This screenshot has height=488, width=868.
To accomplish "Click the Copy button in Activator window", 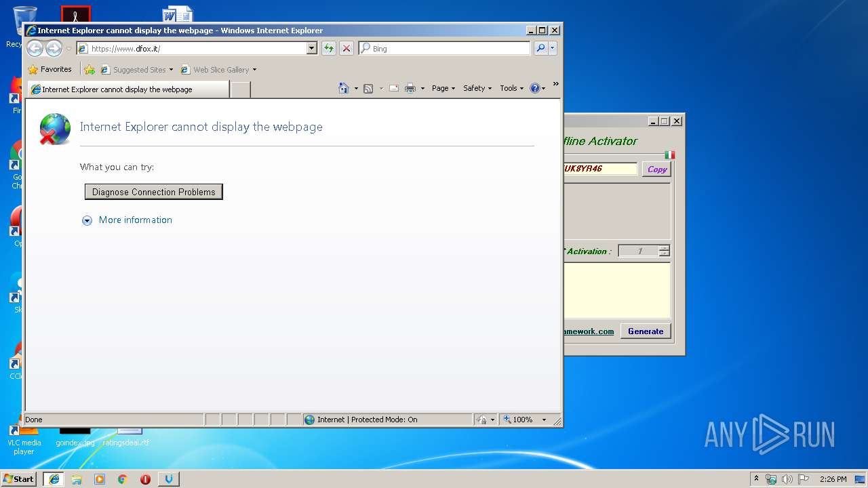I will click(x=657, y=169).
